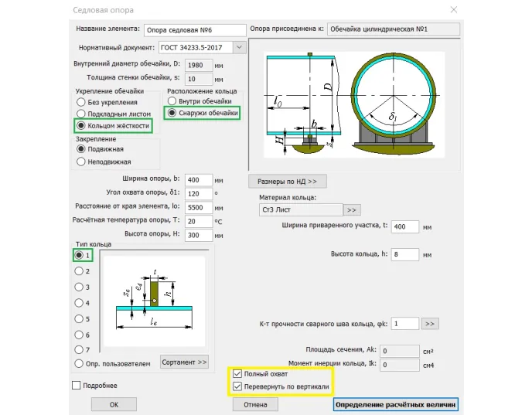Click the Название элемента text field
Screen dimensions: 532x415
click(x=193, y=30)
